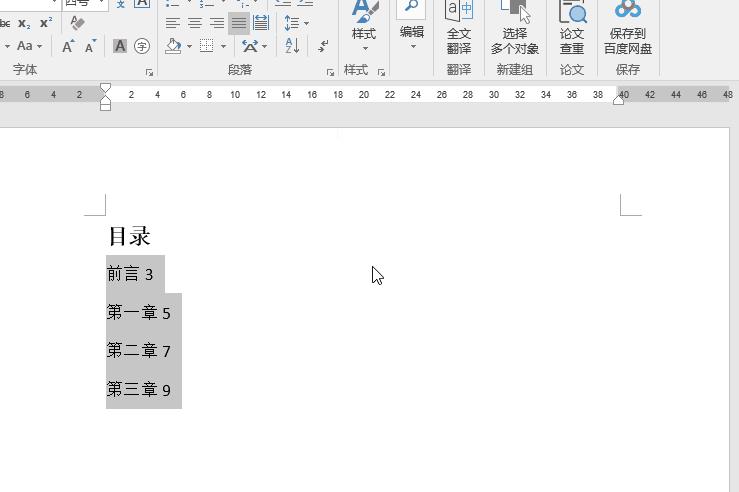Click the 第二章 7 contents line
The height and width of the screenshot is (492, 739).
[x=139, y=351]
